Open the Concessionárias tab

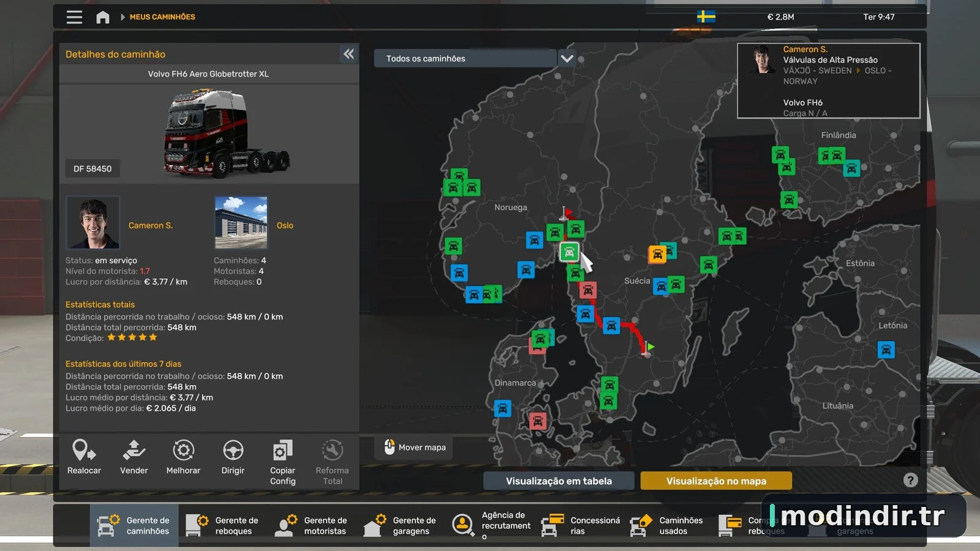[578, 525]
